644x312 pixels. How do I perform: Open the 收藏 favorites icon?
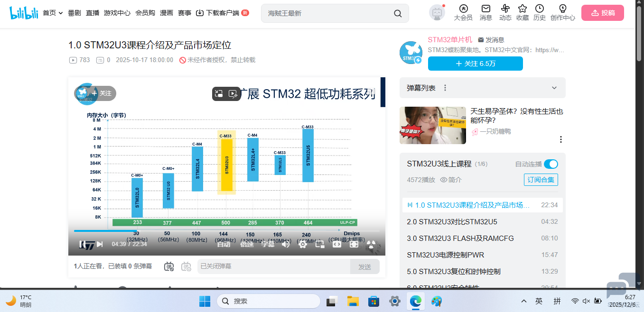(523, 13)
